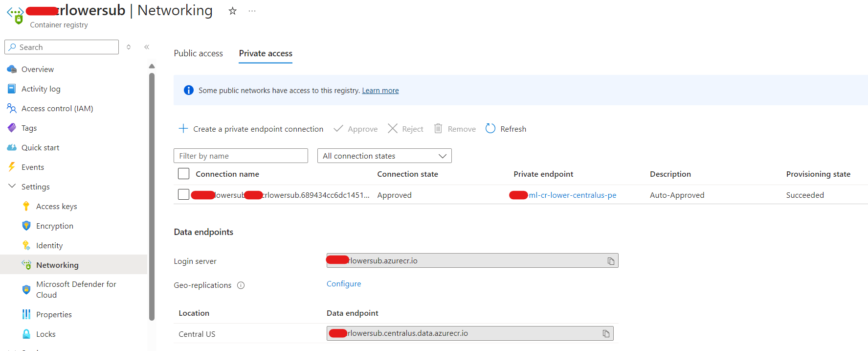This screenshot has height=351, width=868.
Task: Click the Microsoft Defender shield icon
Action: [26, 289]
